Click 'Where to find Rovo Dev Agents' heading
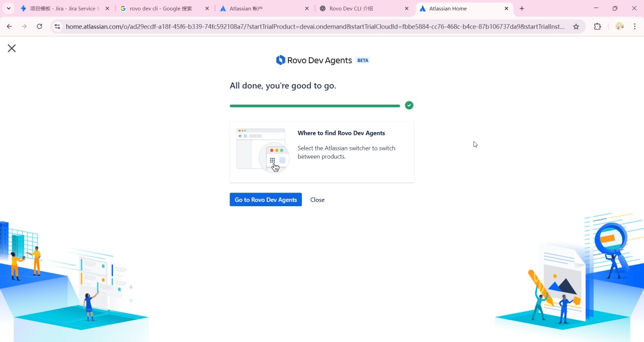The width and height of the screenshot is (644, 342). click(x=341, y=133)
